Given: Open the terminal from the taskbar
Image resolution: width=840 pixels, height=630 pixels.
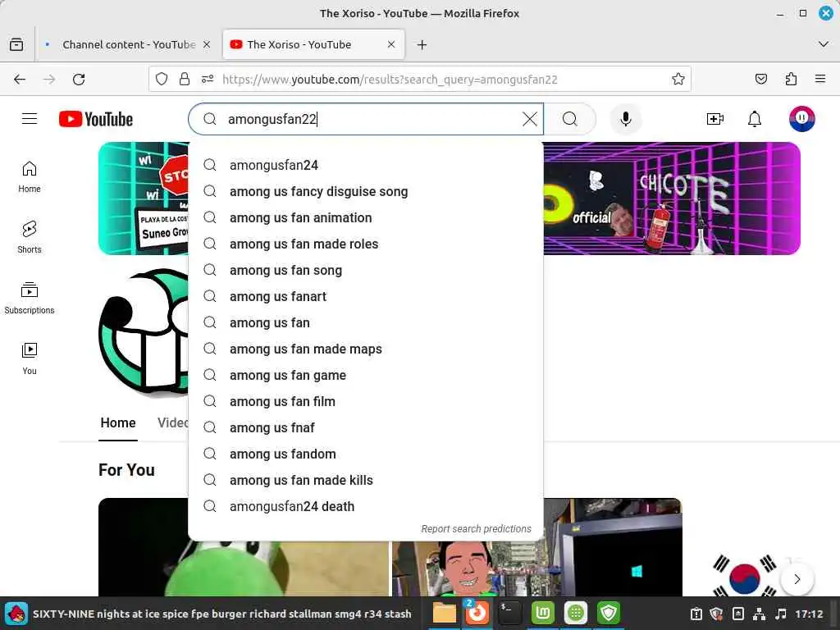Looking at the screenshot, I should 509,613.
